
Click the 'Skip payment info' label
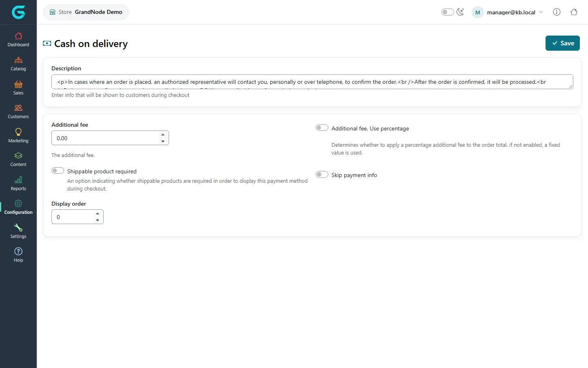[354, 175]
